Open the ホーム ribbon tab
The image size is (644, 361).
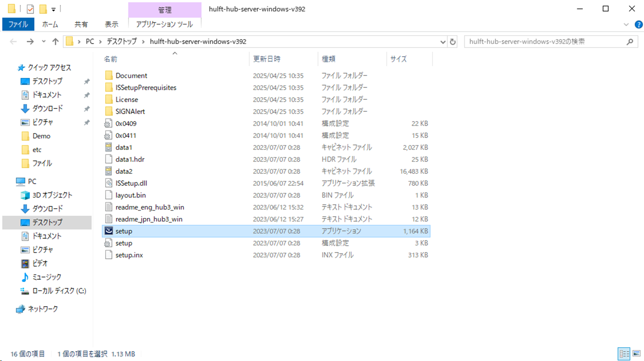[x=50, y=25]
